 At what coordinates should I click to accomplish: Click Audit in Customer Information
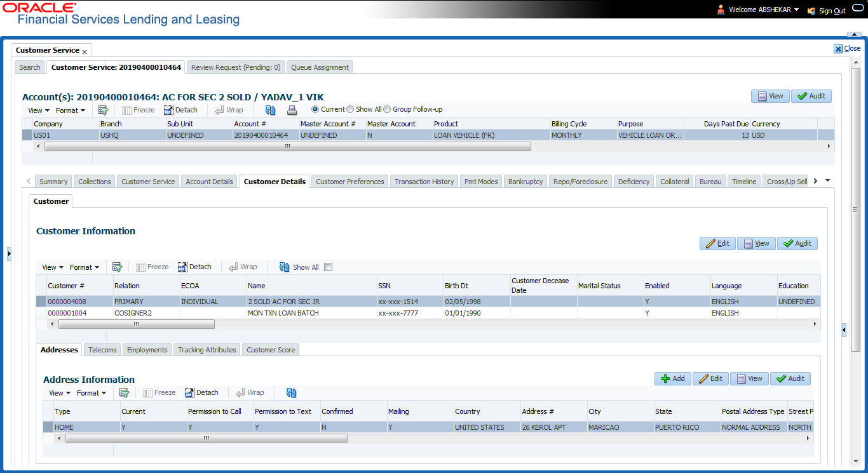[x=797, y=243]
